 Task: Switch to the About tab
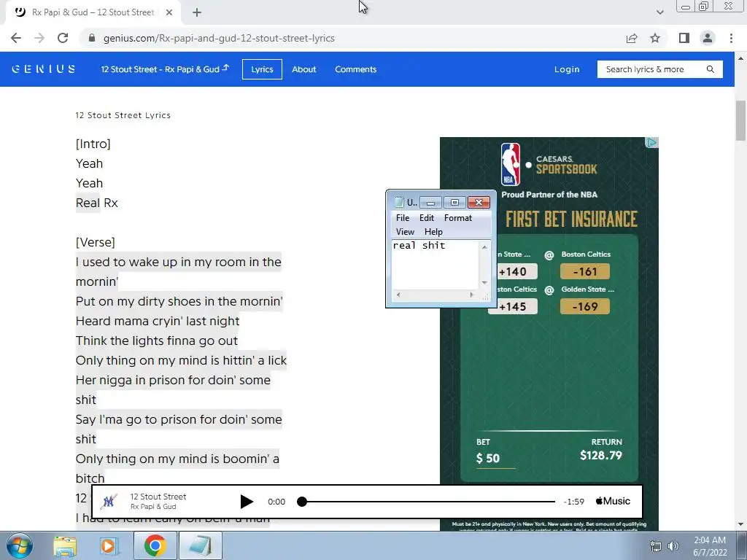[304, 69]
